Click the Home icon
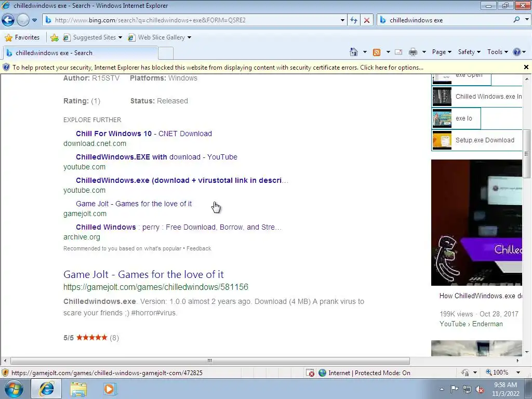The height and width of the screenshot is (399, 532). tap(353, 52)
